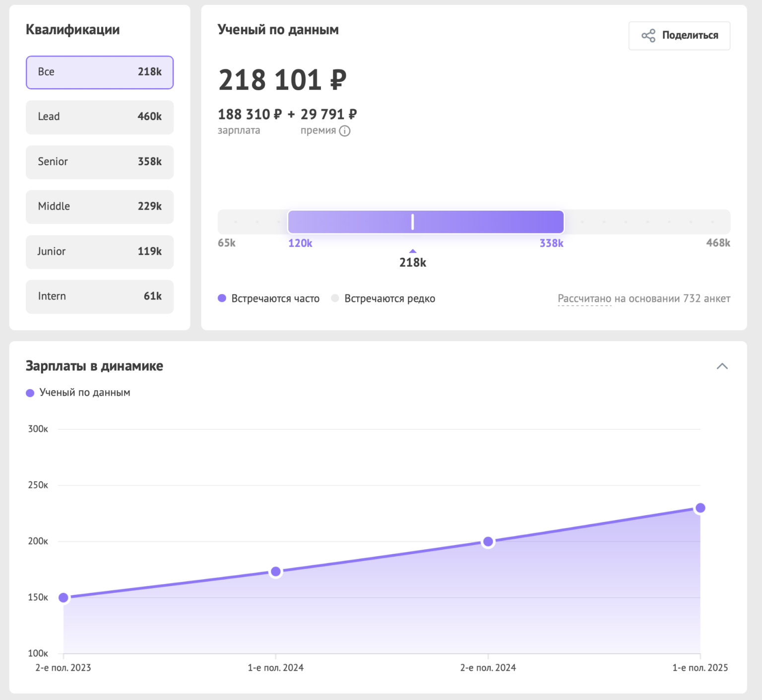The width and height of the screenshot is (762, 700).
Task: Select the Lead qualification level
Action: (x=100, y=117)
